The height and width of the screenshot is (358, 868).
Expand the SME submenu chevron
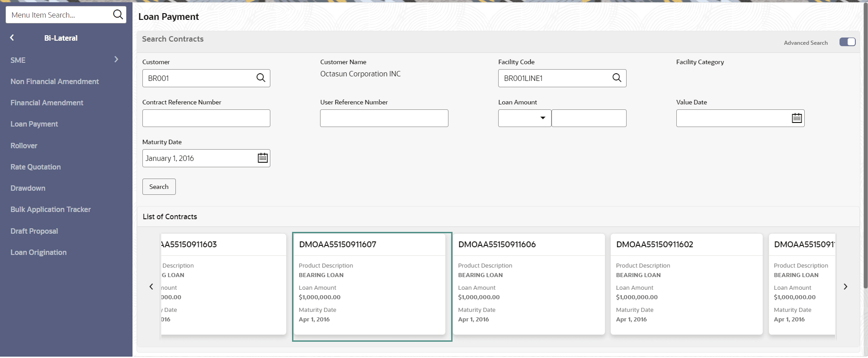click(116, 59)
